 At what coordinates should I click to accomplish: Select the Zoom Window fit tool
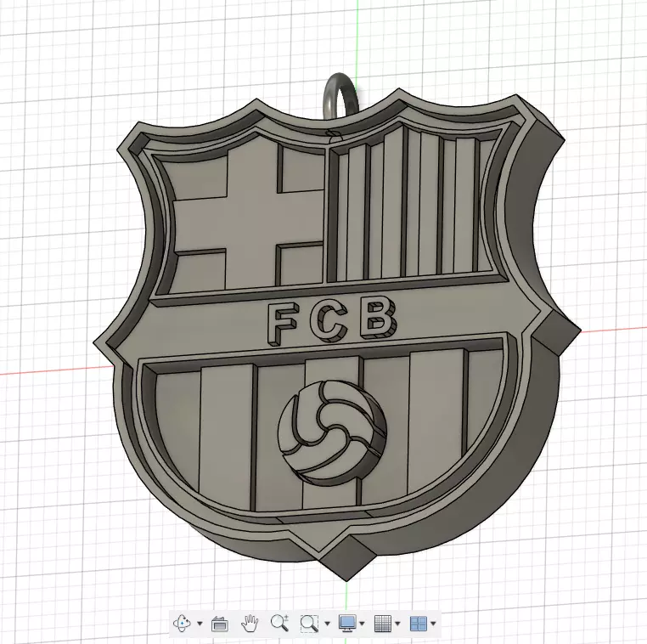pos(309,624)
